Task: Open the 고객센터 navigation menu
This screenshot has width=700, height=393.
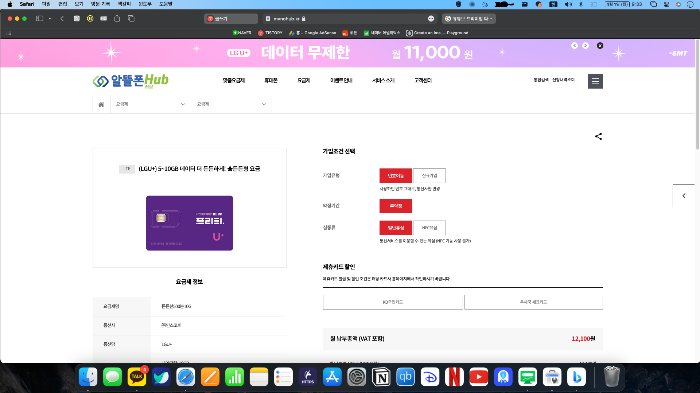Action: 423,80
